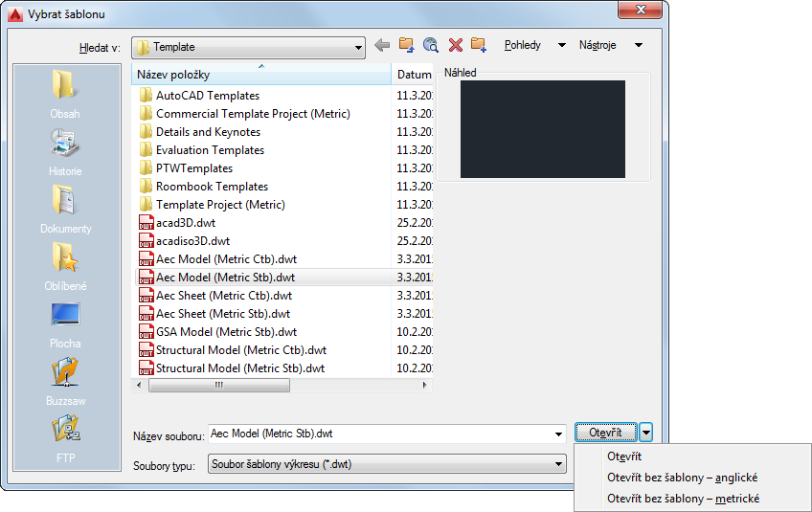Screen dimensions: 812x512
Task: Choose Otevřít bez šablony – anglické
Action: 682,478
